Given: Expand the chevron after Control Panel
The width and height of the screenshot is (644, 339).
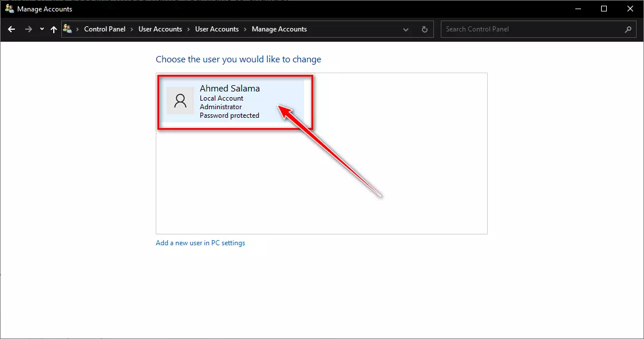Looking at the screenshot, I should [132, 29].
